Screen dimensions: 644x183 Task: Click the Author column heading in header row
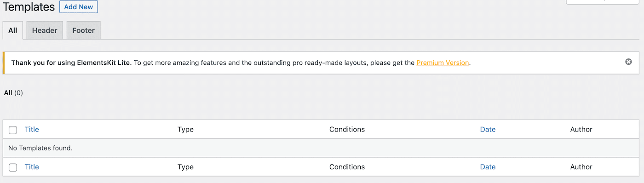(581, 129)
